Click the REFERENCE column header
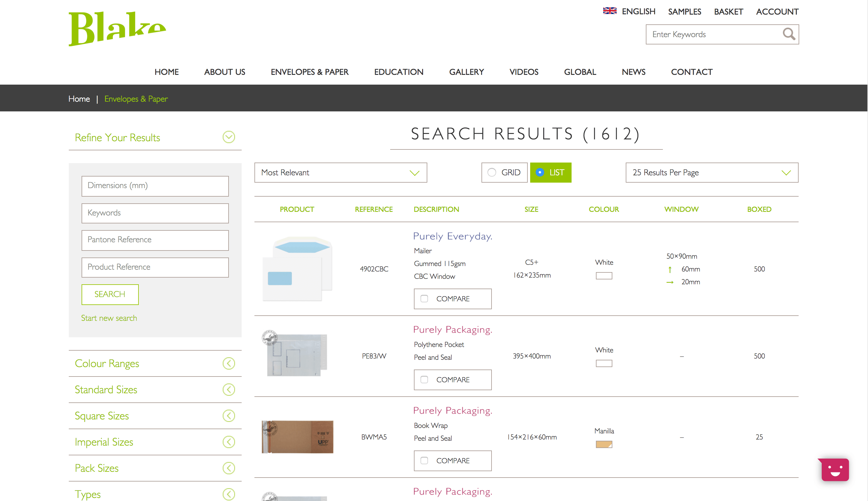 pos(374,209)
